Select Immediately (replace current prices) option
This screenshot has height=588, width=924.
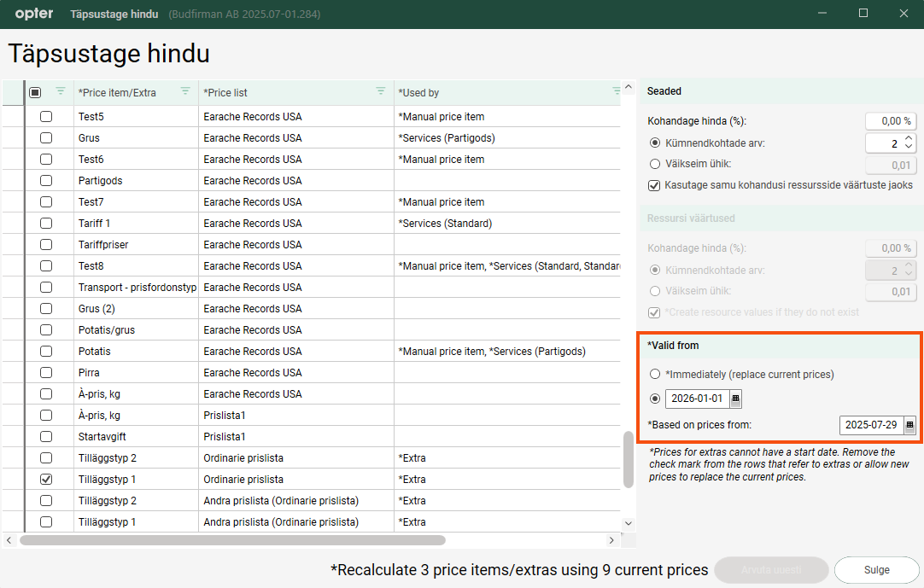[x=655, y=374]
